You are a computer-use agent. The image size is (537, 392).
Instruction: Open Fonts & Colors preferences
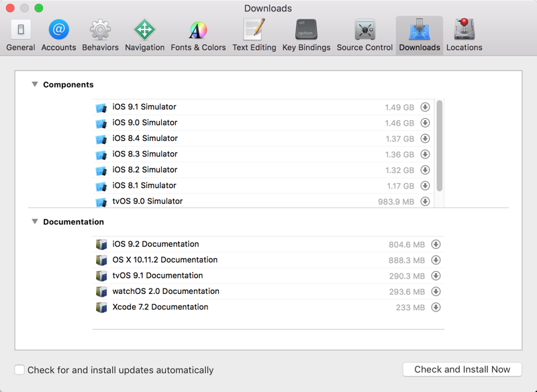pos(198,36)
